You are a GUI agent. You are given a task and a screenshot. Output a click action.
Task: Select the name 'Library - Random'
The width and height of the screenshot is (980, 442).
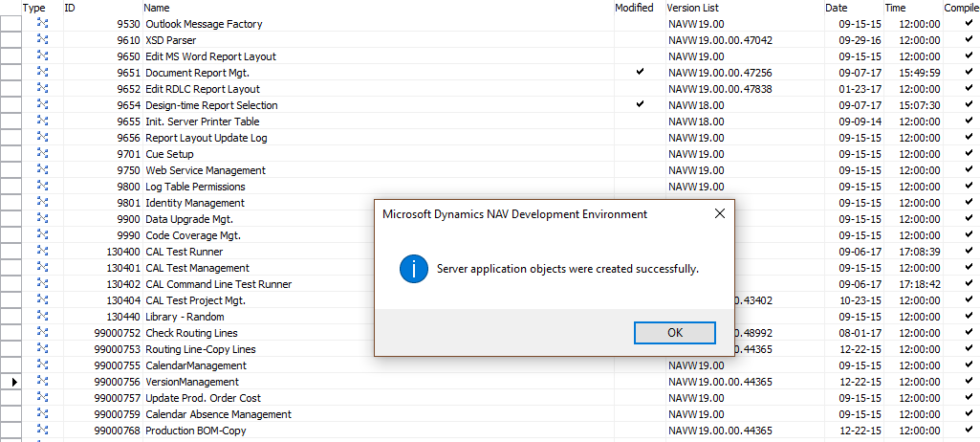click(x=185, y=317)
